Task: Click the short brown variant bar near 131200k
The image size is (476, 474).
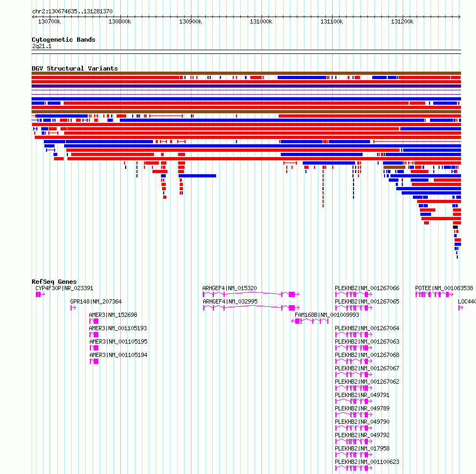Action: [x=394, y=167]
